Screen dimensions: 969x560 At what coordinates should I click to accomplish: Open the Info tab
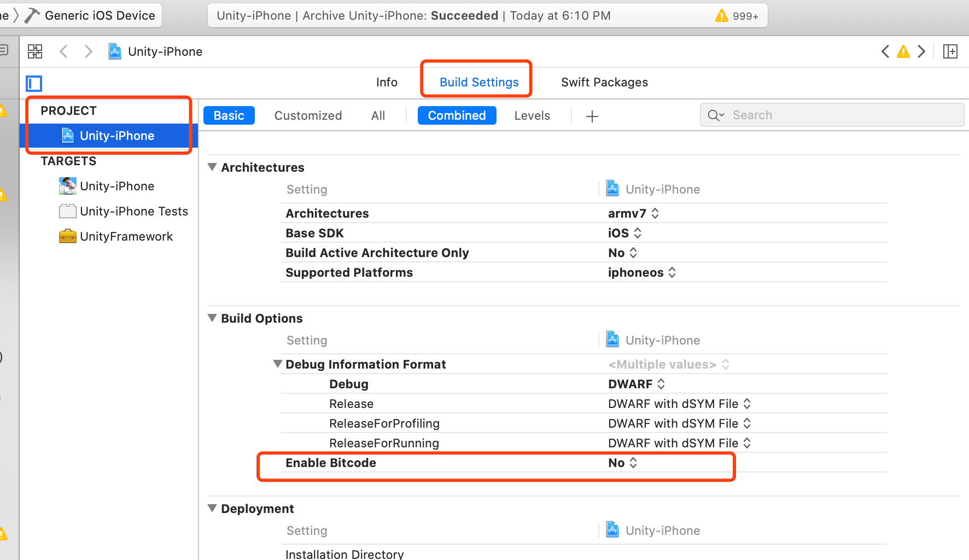point(387,82)
